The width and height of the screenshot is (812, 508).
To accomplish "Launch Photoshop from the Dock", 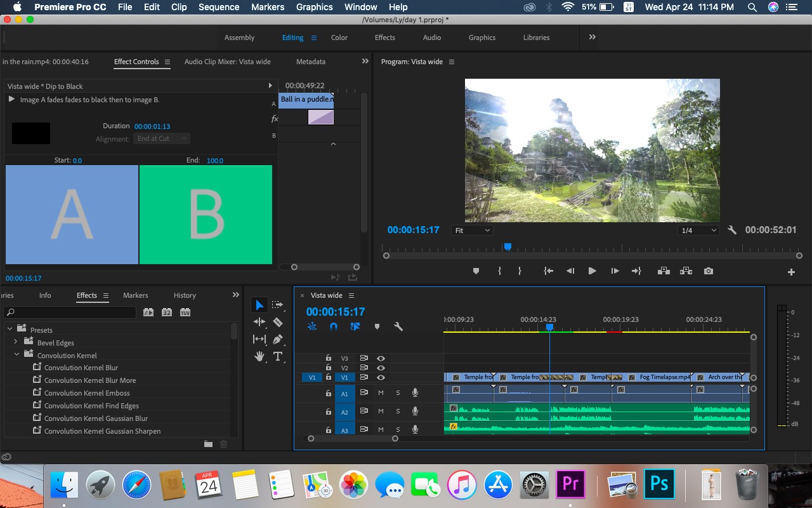I will coord(659,485).
